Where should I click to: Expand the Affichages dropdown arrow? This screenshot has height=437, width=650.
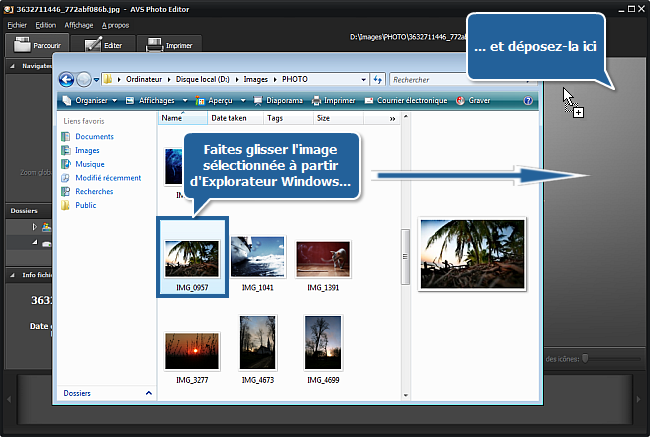[x=185, y=100]
